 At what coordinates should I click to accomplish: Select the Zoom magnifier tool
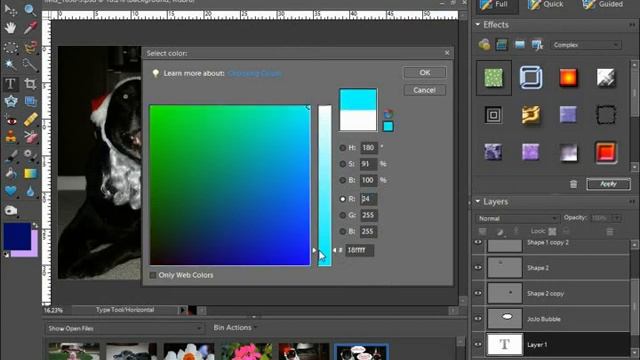pos(30,10)
